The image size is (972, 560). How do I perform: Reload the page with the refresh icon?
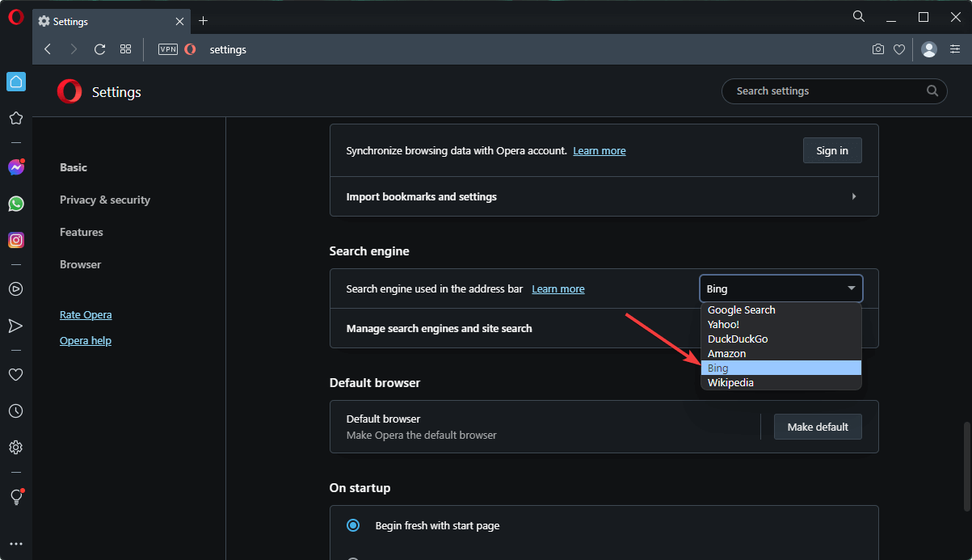(99, 49)
